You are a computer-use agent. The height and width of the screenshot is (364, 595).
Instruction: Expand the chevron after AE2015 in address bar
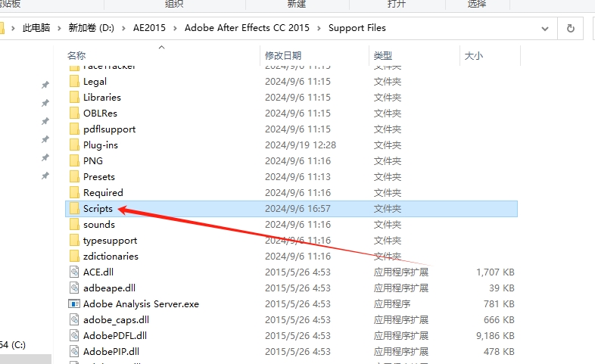tap(175, 29)
